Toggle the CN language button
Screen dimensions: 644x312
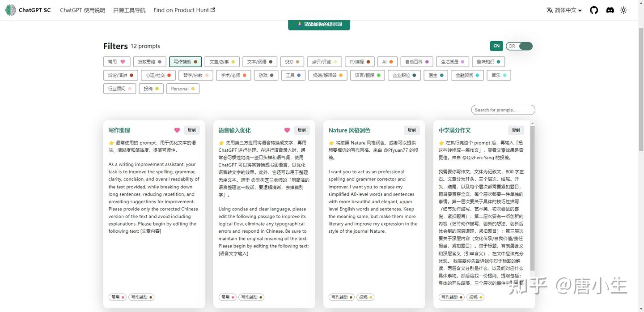pyautogui.click(x=496, y=46)
